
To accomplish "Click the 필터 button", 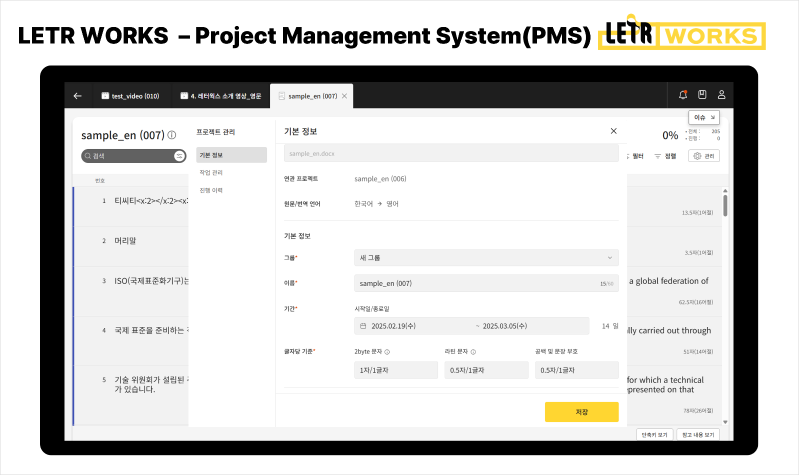I will [x=635, y=156].
